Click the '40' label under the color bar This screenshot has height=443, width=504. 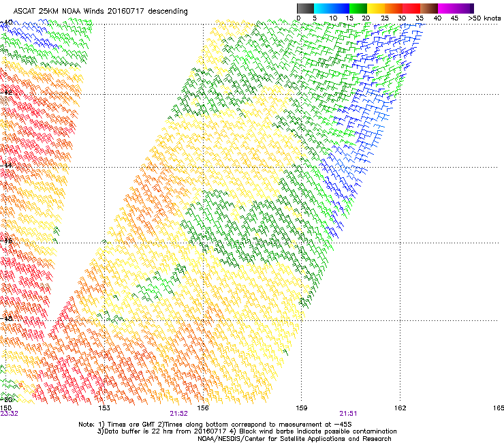coord(437,18)
